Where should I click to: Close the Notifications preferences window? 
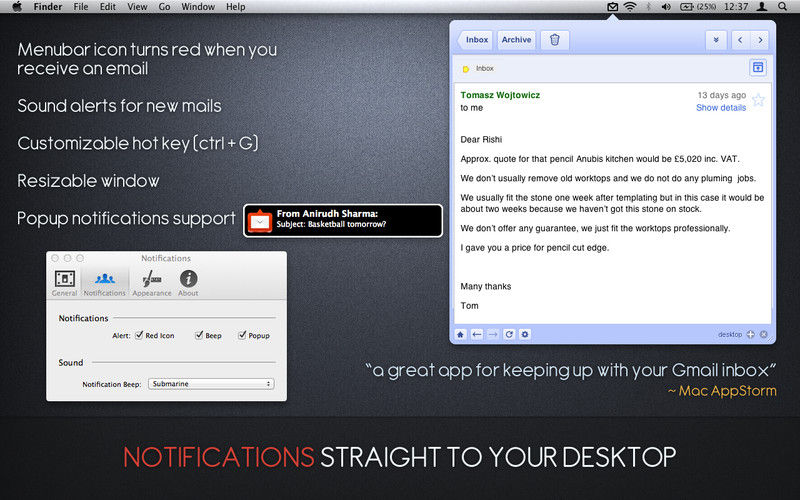pyautogui.click(x=55, y=258)
